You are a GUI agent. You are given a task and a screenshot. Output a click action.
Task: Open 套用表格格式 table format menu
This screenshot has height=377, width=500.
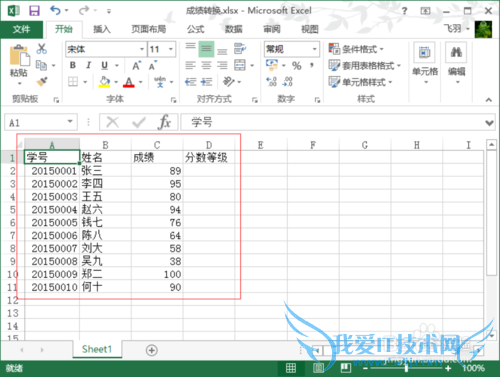pos(364,65)
